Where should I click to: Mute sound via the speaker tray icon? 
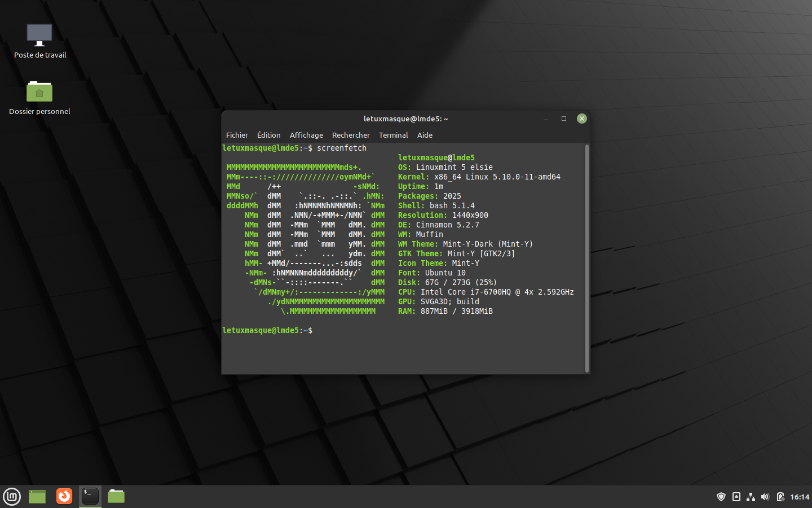[765, 497]
